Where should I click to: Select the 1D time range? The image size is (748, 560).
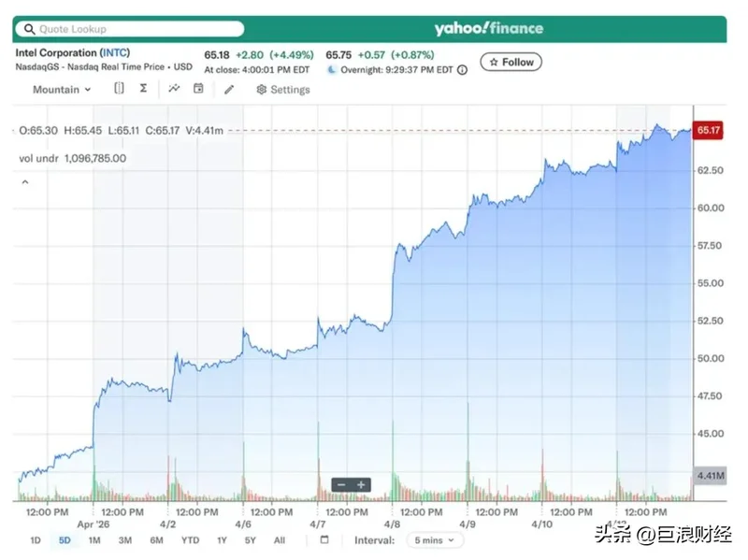coord(35,540)
